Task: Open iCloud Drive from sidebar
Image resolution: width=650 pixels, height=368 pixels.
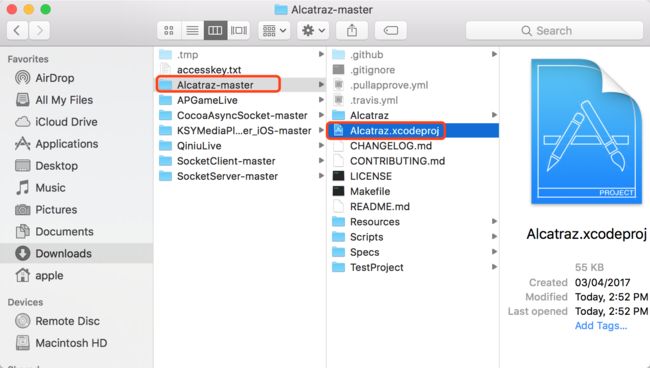Action: tap(56, 122)
